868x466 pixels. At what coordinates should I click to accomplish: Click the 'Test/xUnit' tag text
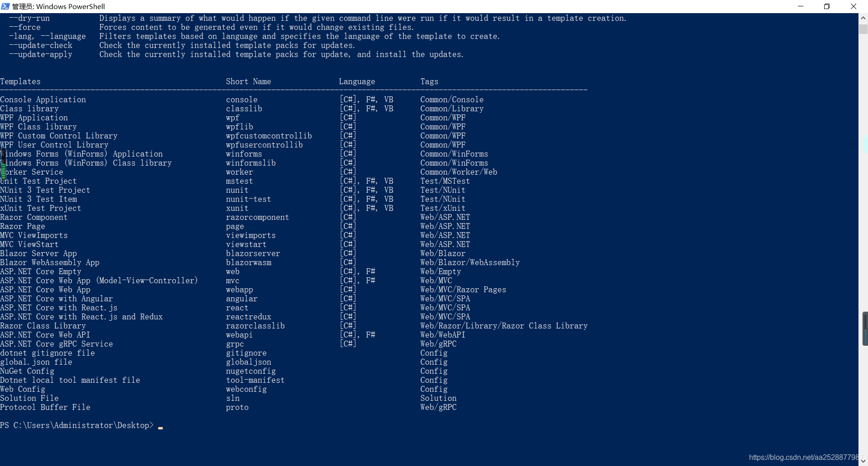coord(443,208)
